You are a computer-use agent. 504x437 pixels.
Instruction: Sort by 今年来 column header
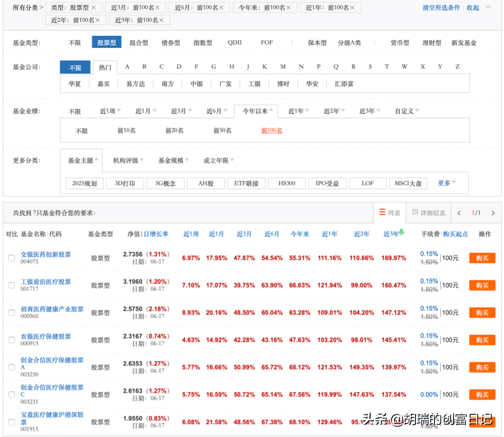click(300, 234)
